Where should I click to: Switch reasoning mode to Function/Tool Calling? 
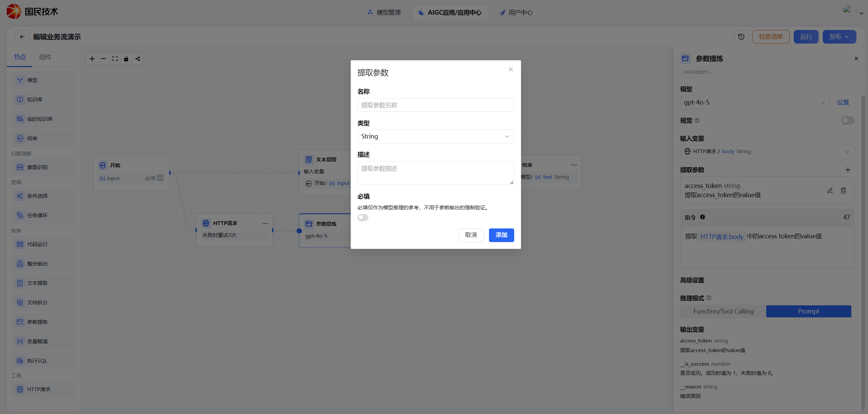click(x=723, y=311)
